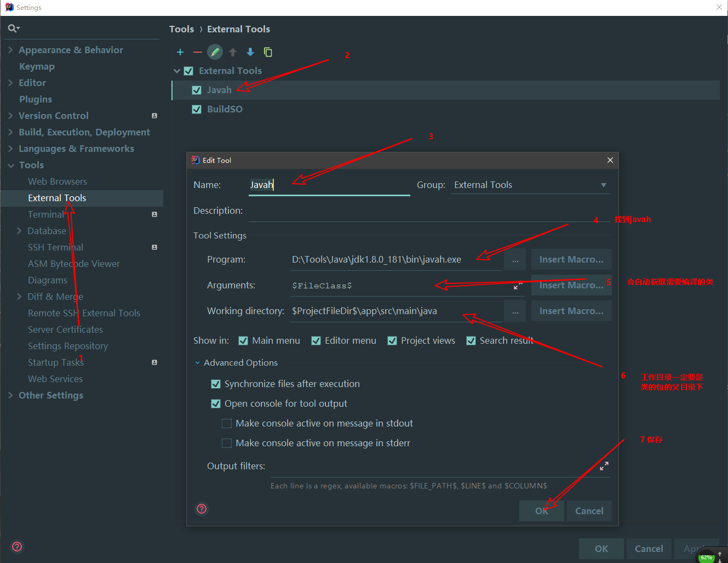728x563 pixels.
Task: Browse for Working directory with ellipsis button
Action: 515,311
